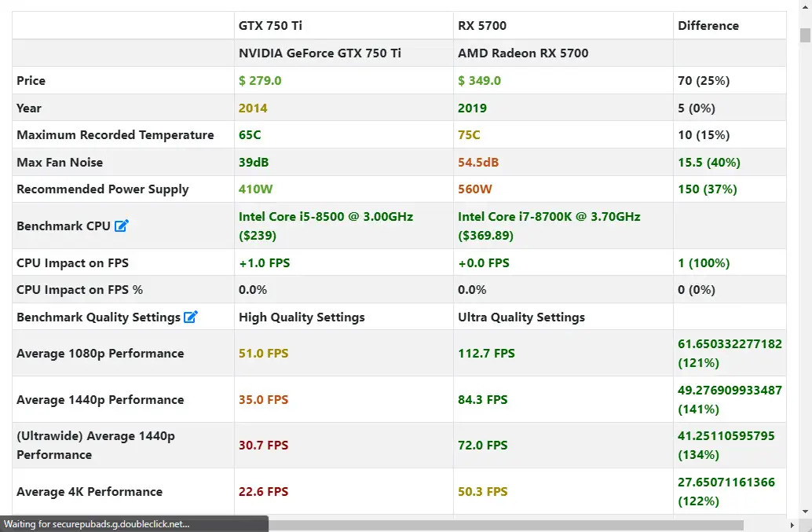Select the "High Quality Settings" cell
Viewport: 812px width, 532px height.
(302, 317)
